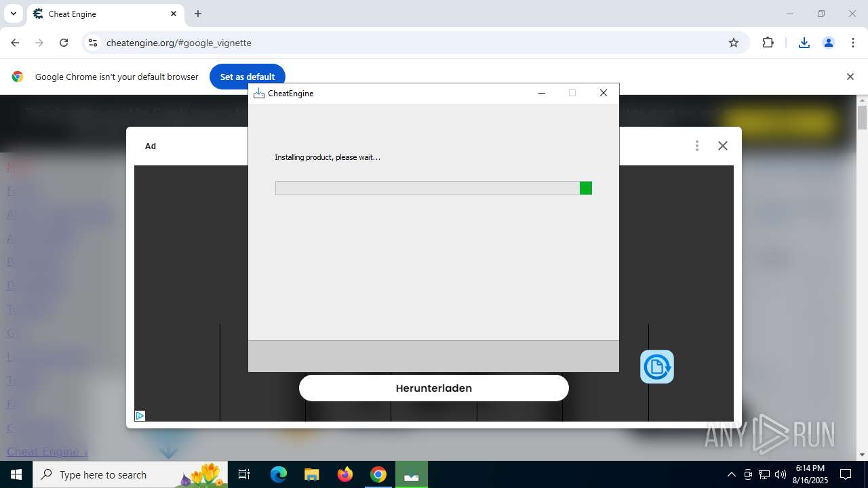
Task: Open Task View from taskbar
Action: pos(244,474)
